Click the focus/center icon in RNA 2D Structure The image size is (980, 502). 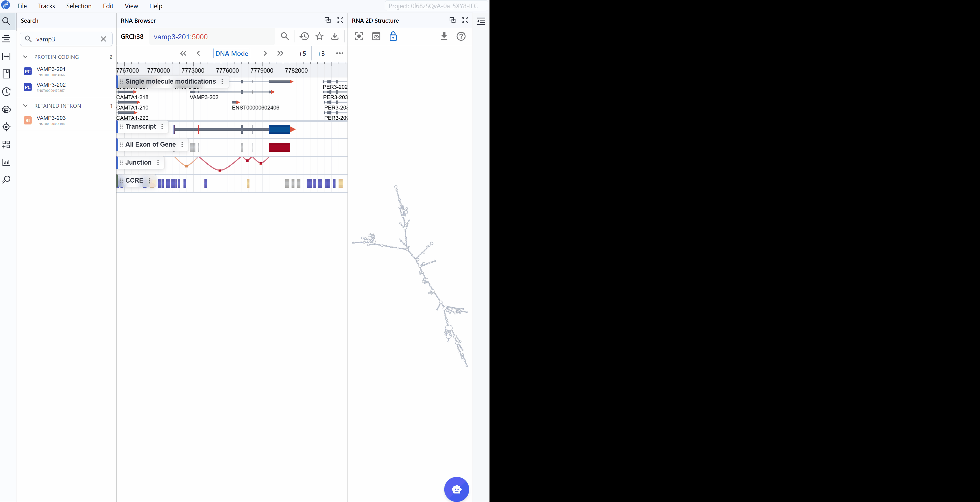359,37
